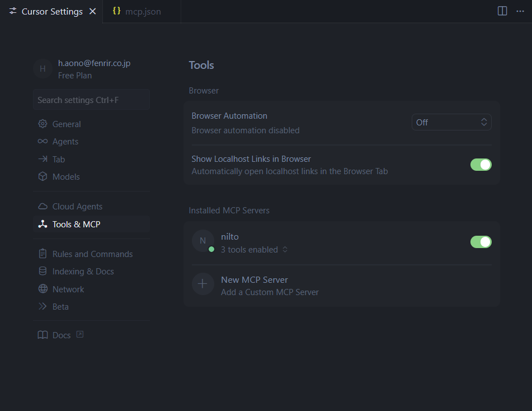This screenshot has height=411, width=532.
Task: Disable Show Localhost Links in Browser toggle
Action: 481,165
